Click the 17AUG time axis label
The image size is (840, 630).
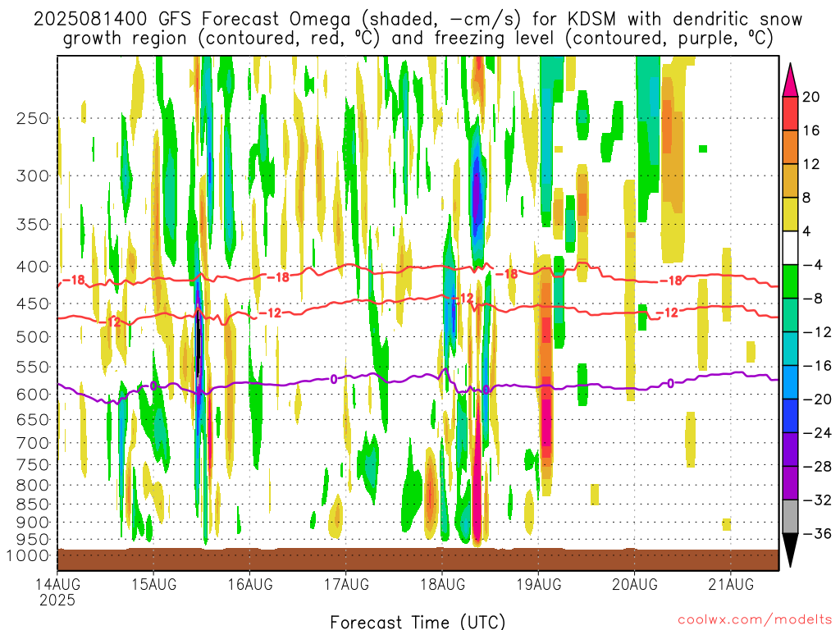point(346,584)
